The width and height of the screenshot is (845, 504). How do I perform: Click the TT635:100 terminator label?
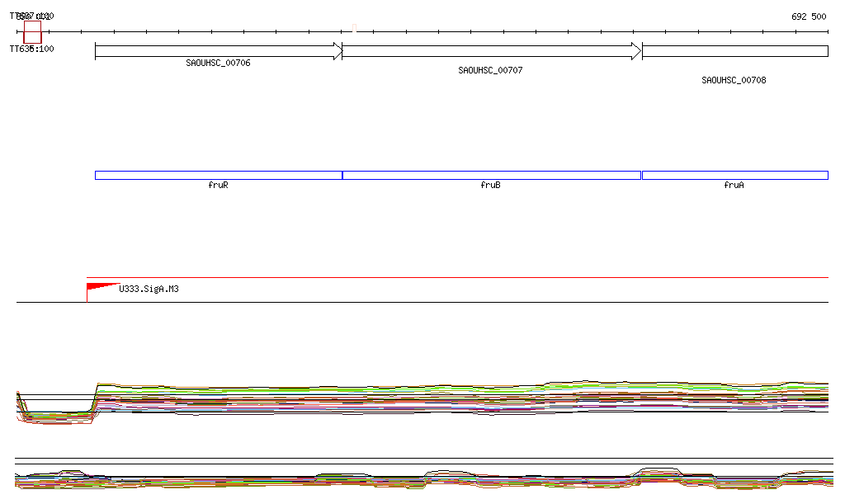point(32,49)
